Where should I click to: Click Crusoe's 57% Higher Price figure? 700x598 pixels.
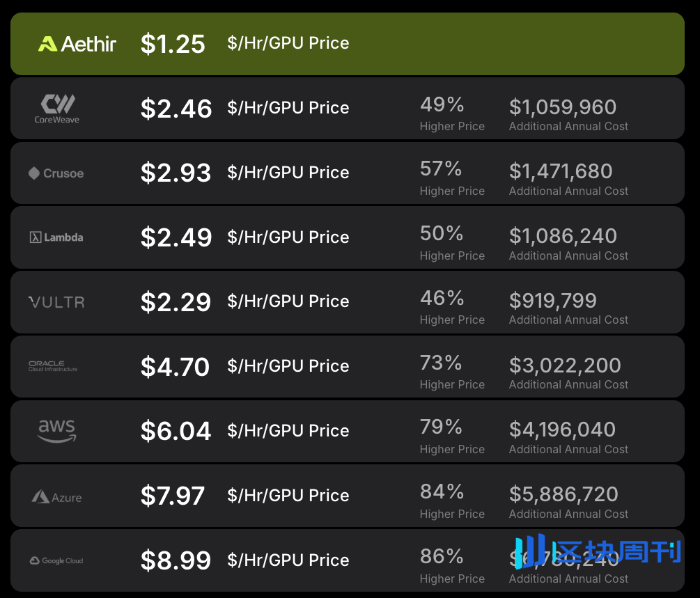(x=441, y=169)
